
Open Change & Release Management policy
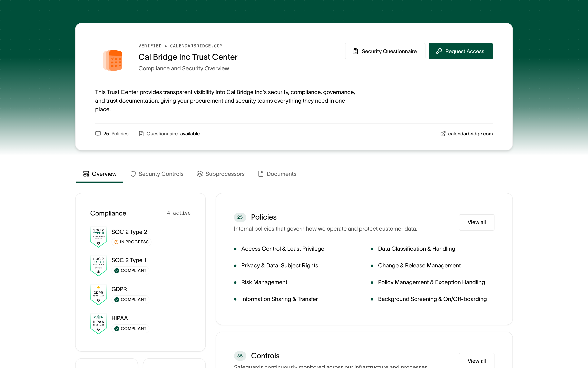(419, 266)
